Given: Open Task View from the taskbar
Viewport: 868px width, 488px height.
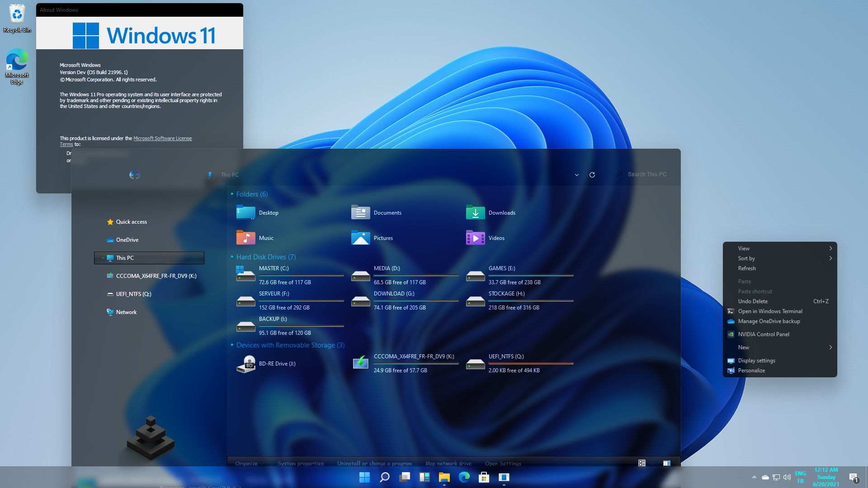Looking at the screenshot, I should [x=405, y=477].
